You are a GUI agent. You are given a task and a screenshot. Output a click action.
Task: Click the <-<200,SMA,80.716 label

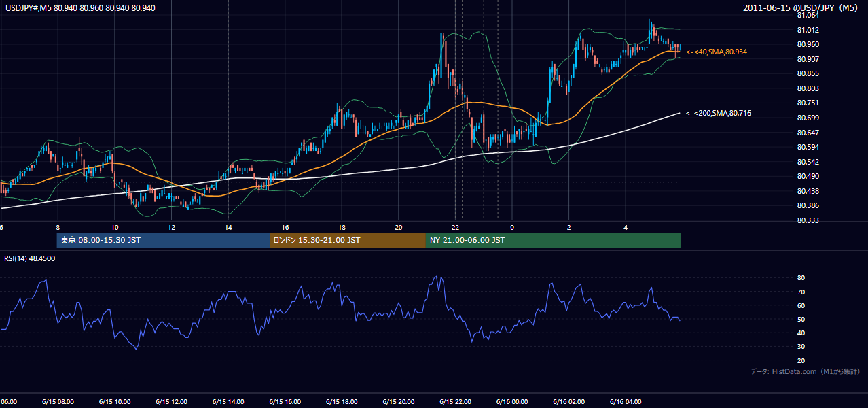(x=719, y=113)
